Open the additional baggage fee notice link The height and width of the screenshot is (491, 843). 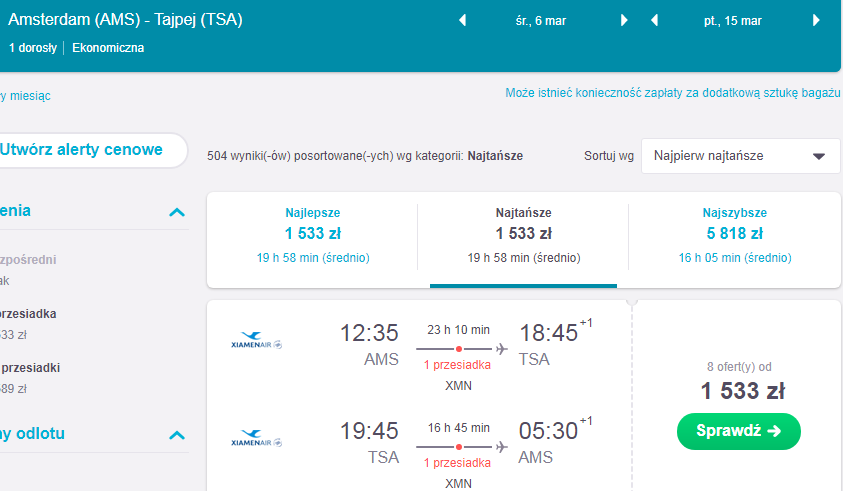tap(672, 93)
